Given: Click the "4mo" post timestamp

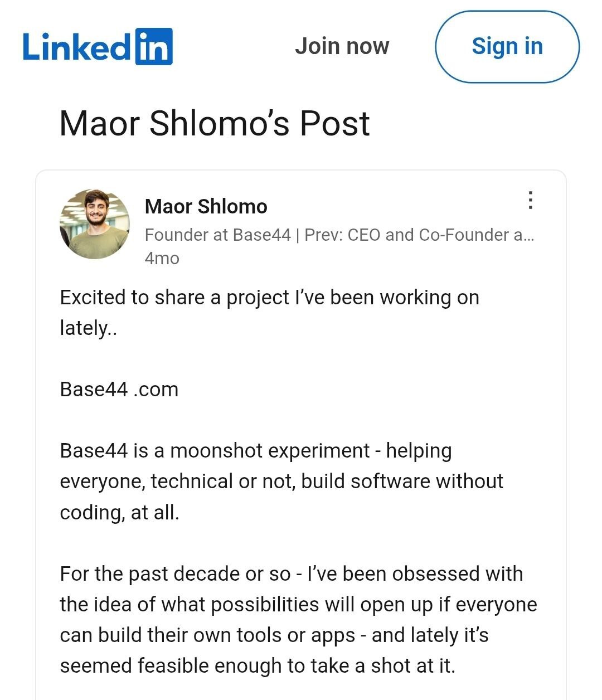Looking at the screenshot, I should pyautogui.click(x=162, y=259).
